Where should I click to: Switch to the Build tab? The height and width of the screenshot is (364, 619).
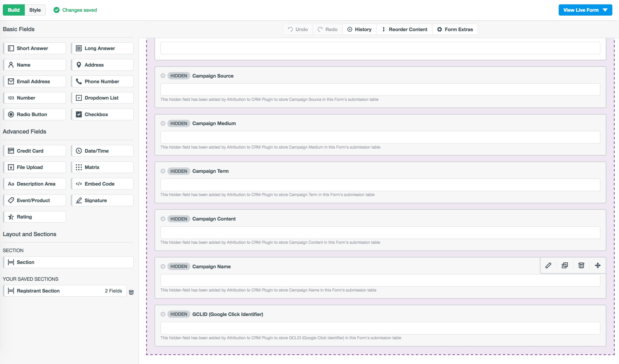pos(14,10)
